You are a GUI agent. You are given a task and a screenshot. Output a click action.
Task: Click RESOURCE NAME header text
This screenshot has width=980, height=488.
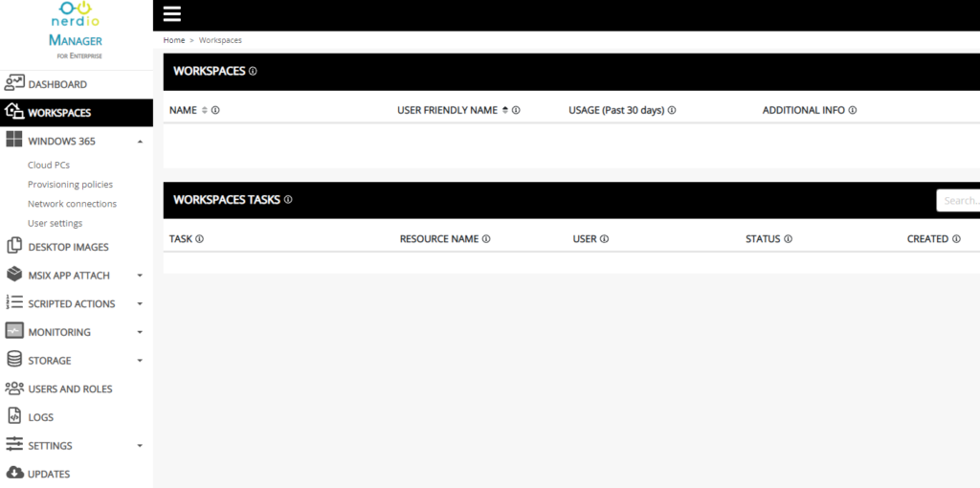coord(439,238)
